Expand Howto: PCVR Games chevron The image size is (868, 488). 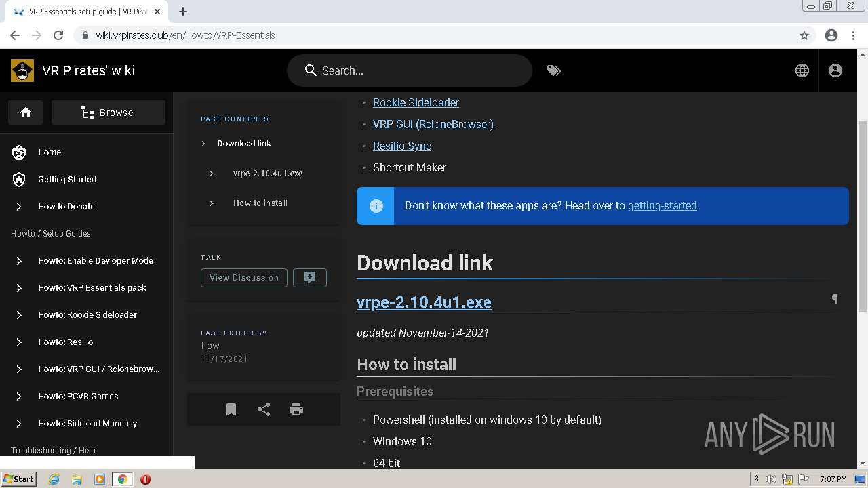click(19, 396)
